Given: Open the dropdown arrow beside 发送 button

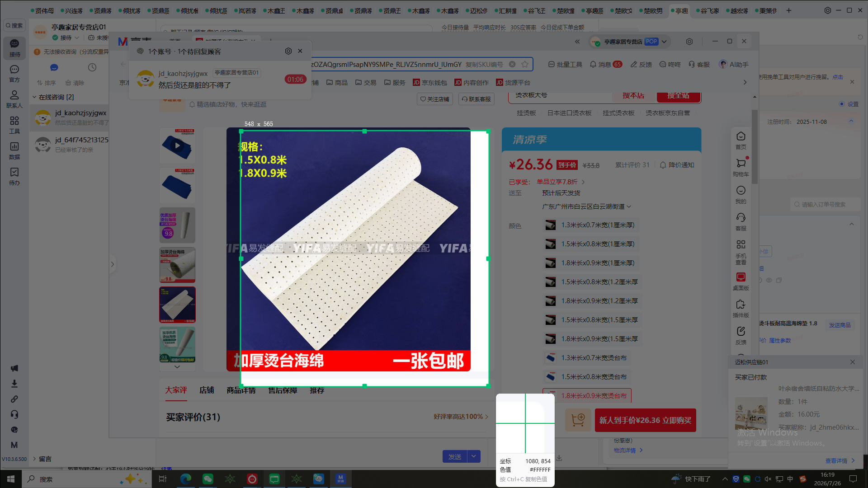Looking at the screenshot, I should 474,456.
